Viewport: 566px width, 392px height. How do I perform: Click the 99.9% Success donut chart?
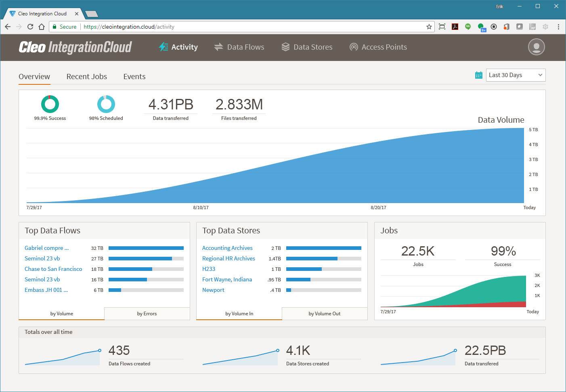coord(50,104)
